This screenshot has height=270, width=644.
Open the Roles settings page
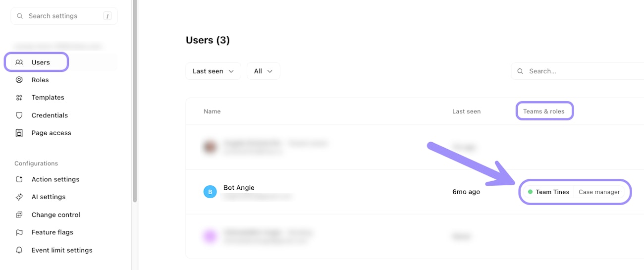pos(40,80)
